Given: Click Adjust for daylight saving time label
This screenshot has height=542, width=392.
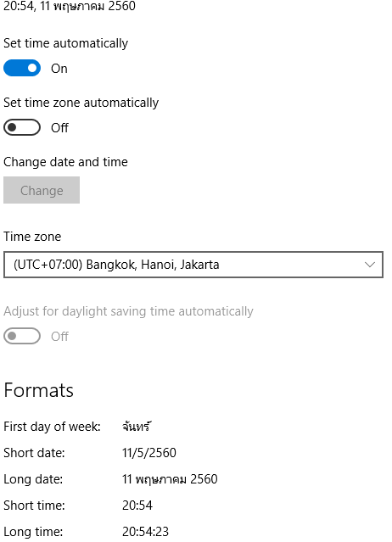Looking at the screenshot, I should coord(128,311).
